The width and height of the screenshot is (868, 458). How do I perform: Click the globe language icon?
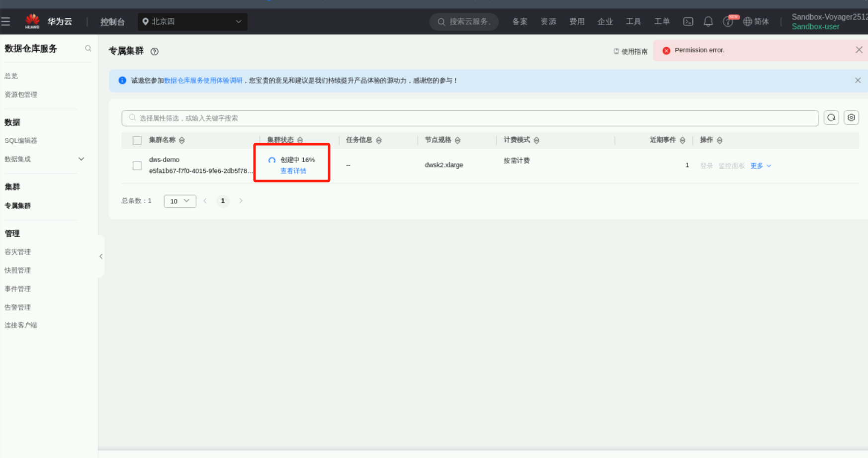point(747,21)
